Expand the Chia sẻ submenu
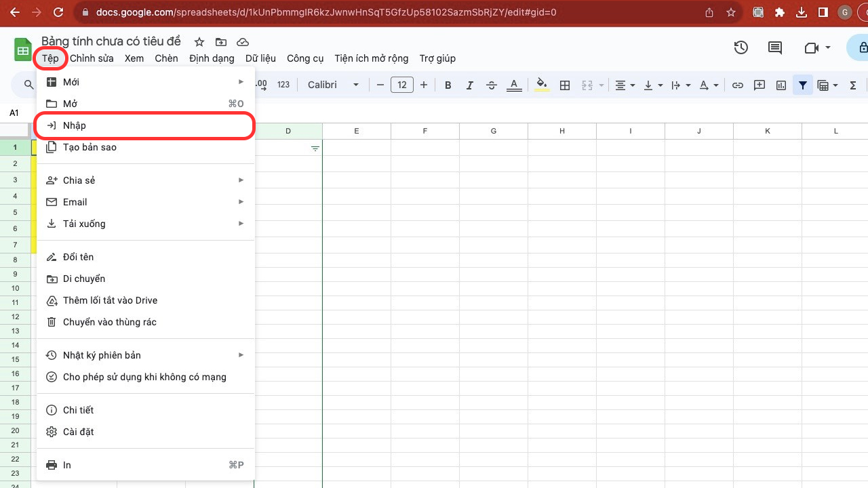The width and height of the screenshot is (868, 488). (146, 180)
